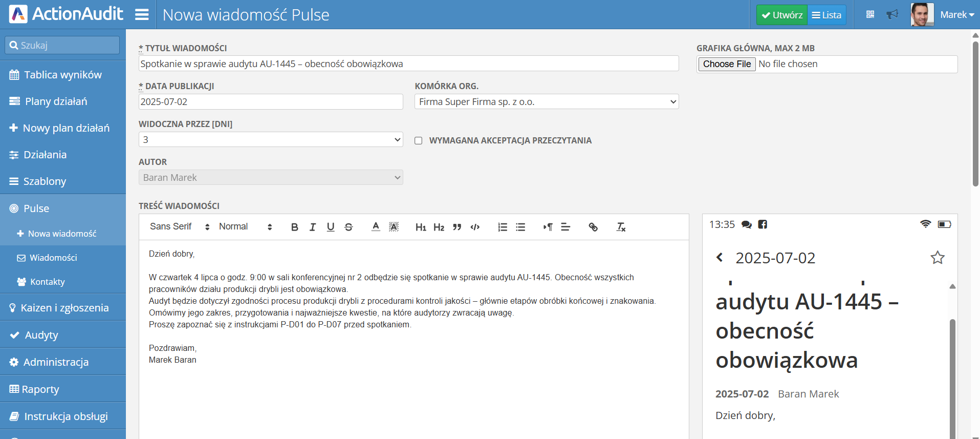Clear text formatting with the Tx icon

621,227
